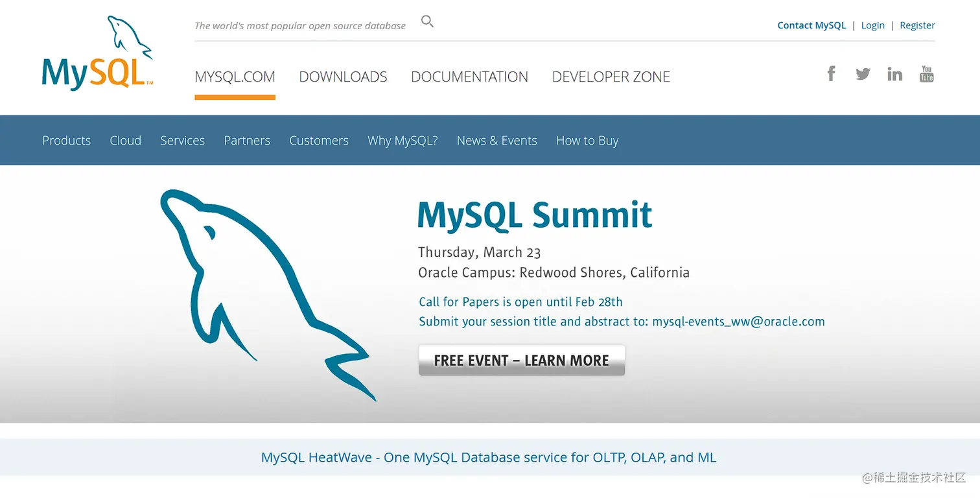The image size is (980, 498).
Task: Select the MYSQL.COM tab
Action: 235,77
